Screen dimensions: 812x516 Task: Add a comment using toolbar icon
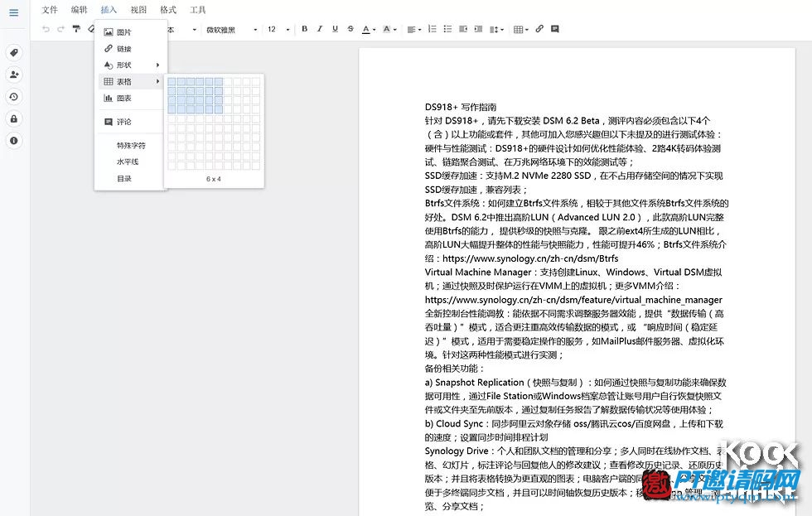(x=554, y=29)
